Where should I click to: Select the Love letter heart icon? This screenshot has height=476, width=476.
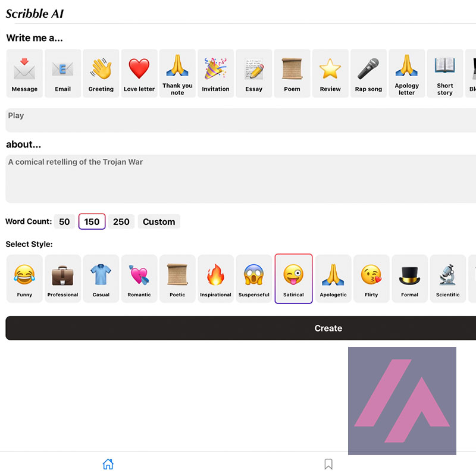click(x=139, y=73)
